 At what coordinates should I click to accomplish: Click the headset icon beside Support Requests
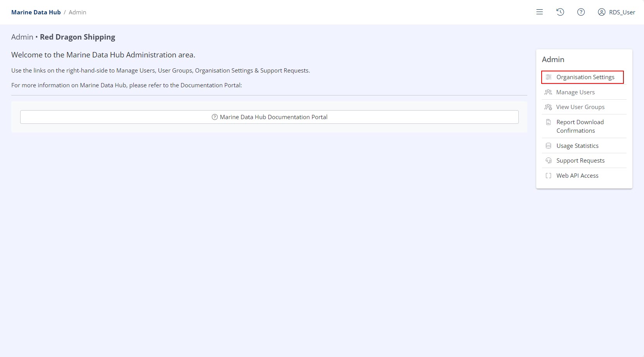[x=548, y=161]
